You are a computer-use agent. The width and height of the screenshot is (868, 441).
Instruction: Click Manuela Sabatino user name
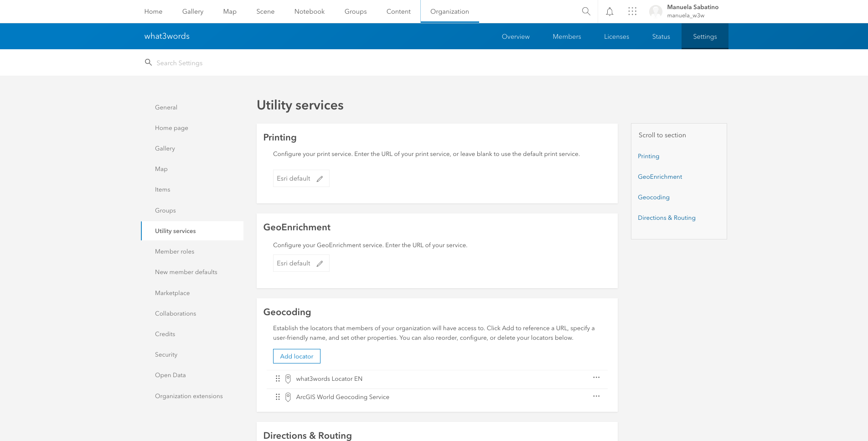coord(692,7)
